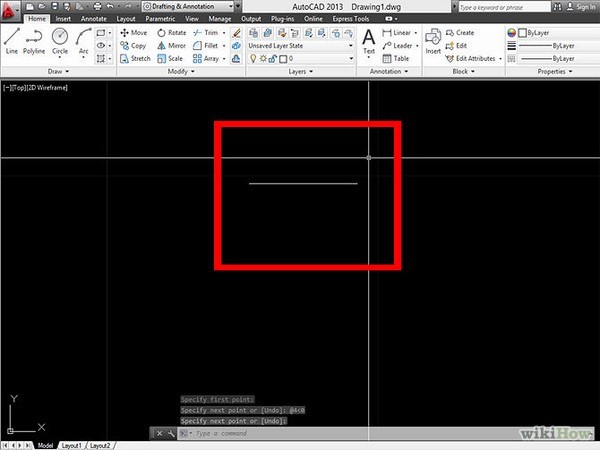Click the Copy tool
The height and width of the screenshot is (450, 600).
point(133,46)
